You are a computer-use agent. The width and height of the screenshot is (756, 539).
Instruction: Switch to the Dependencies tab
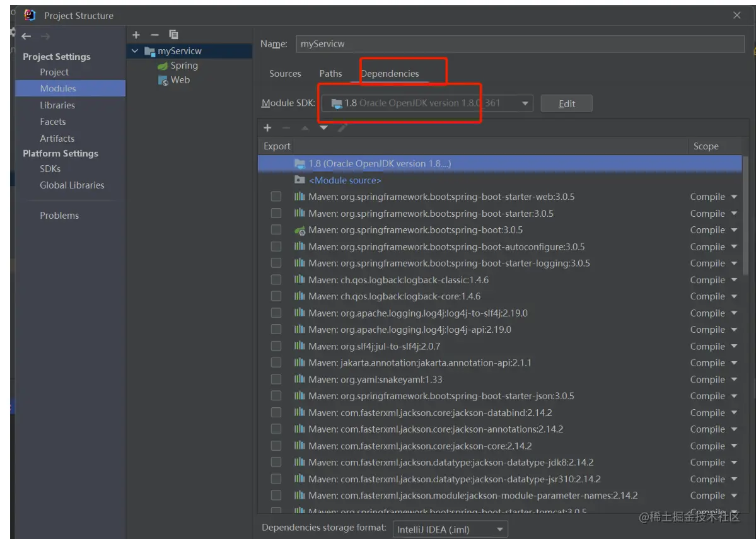point(390,74)
